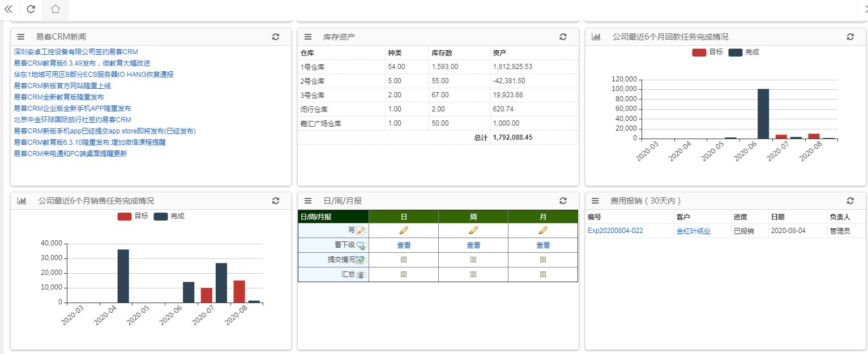Open news 易客CRM来电通和PC端桌面提醒更新

click(70, 154)
